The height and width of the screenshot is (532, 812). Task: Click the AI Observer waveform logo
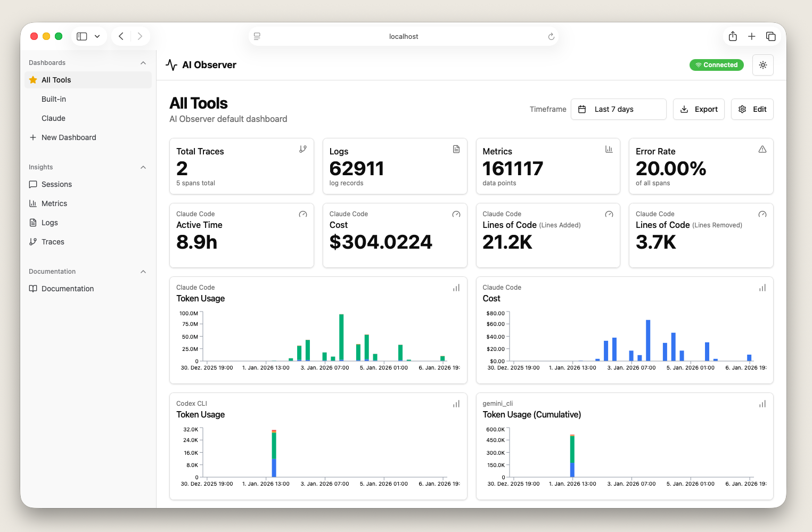tap(171, 64)
